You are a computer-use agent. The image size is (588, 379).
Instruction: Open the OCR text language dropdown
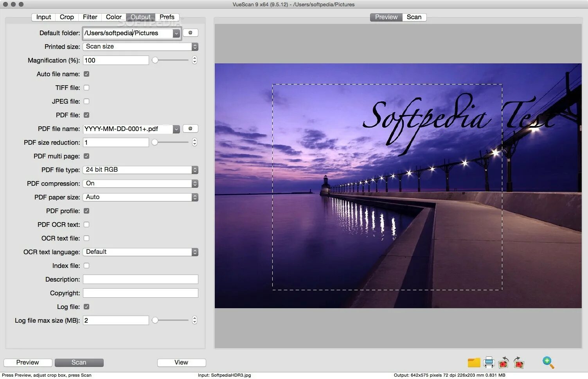[x=140, y=252]
